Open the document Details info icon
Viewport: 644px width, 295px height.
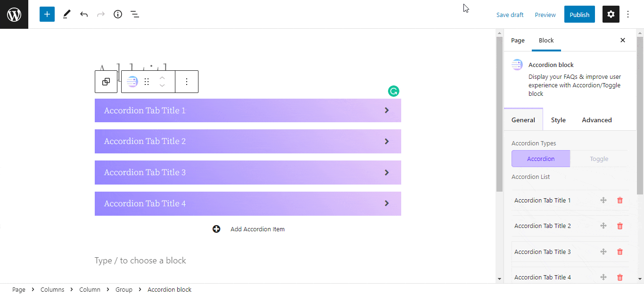[x=118, y=14]
